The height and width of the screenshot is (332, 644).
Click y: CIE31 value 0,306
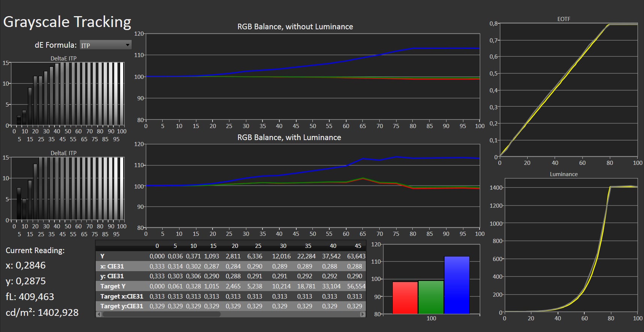click(x=193, y=276)
